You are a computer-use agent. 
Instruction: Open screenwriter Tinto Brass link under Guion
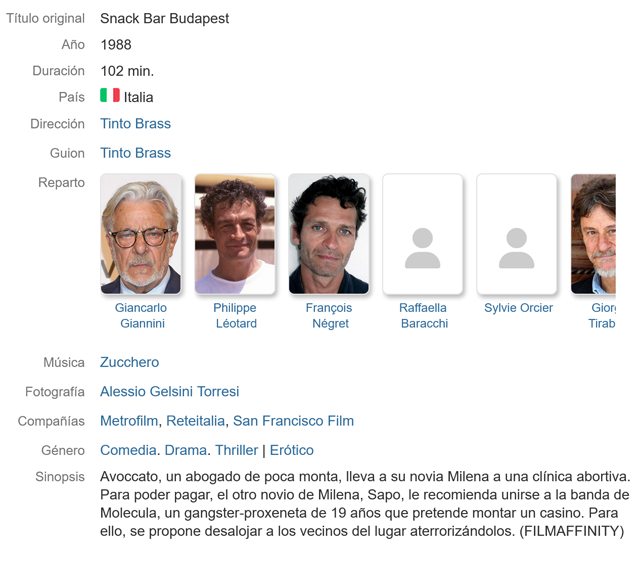[135, 153]
